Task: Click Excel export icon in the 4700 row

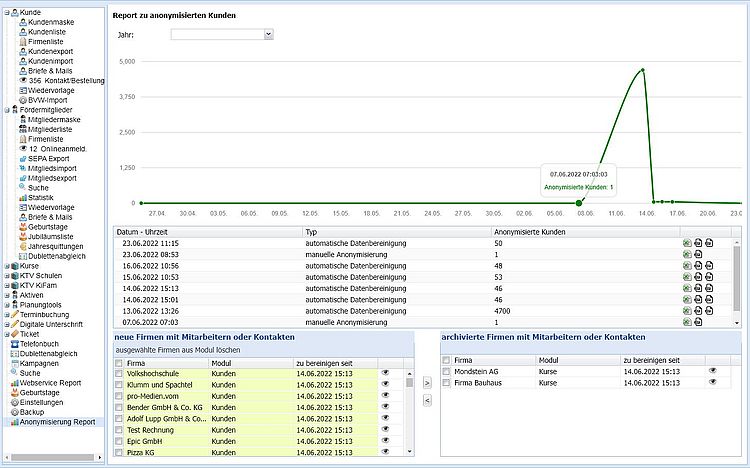Action: [x=687, y=310]
